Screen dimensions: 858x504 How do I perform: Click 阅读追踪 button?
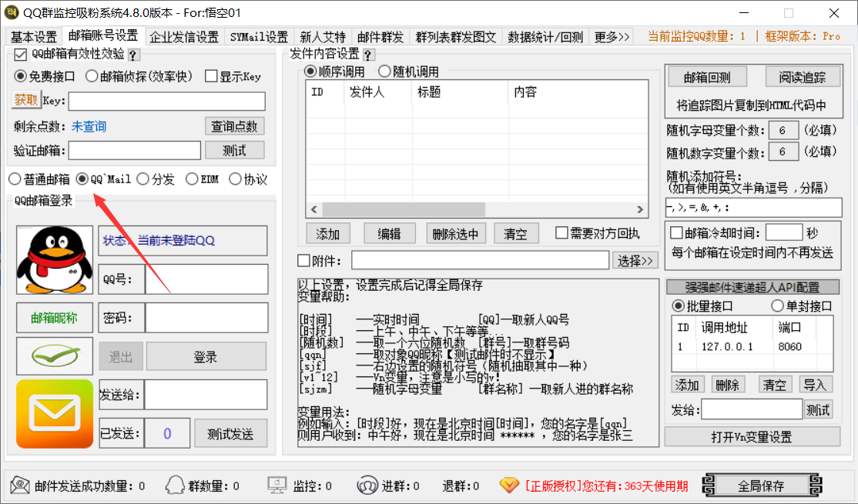803,78
